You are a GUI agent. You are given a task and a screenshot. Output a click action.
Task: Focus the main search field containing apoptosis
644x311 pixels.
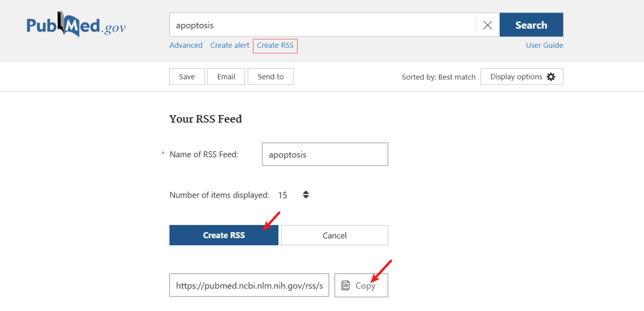click(322, 25)
